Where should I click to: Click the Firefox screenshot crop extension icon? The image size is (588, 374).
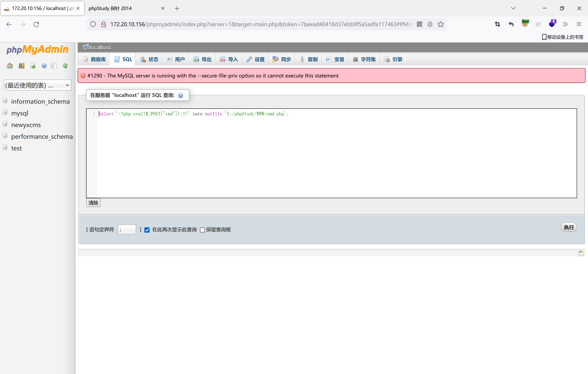[x=498, y=24]
